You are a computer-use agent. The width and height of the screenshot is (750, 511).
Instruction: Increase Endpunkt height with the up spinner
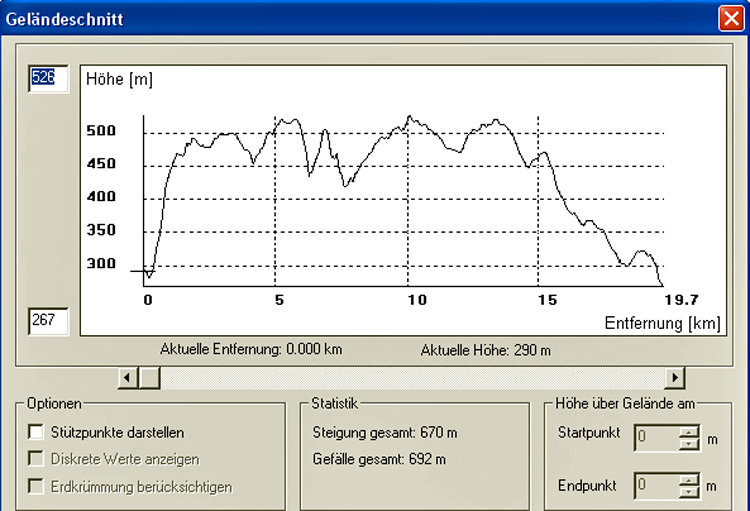tap(689, 480)
